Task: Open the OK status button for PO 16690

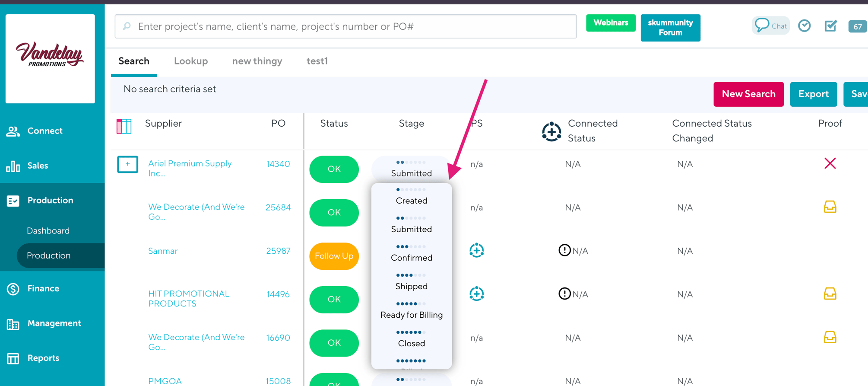Action: coord(334,343)
